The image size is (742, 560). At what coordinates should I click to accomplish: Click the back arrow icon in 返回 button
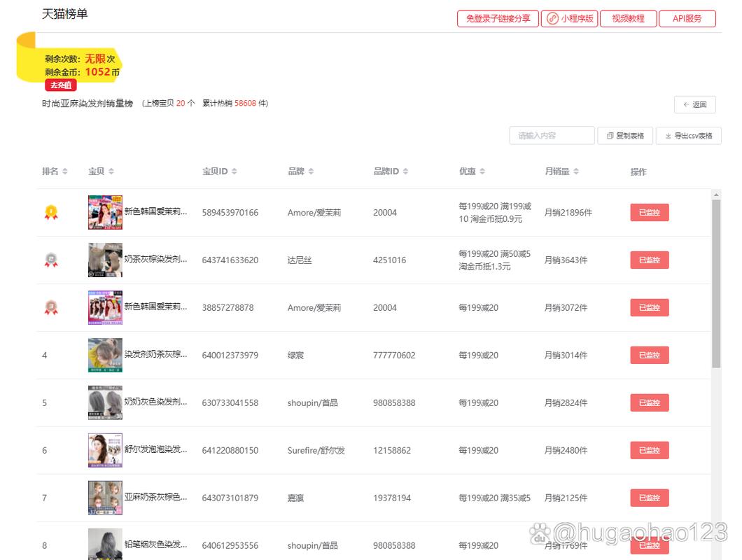coord(687,104)
